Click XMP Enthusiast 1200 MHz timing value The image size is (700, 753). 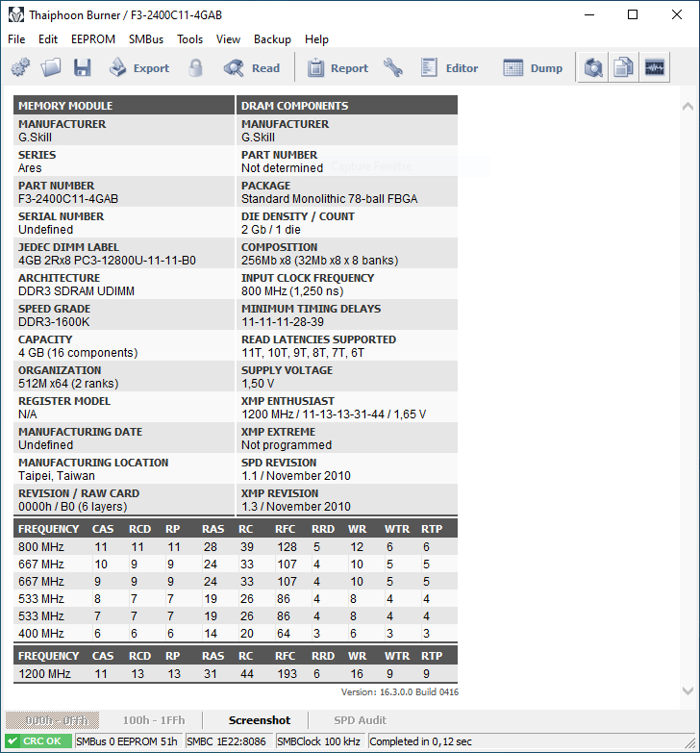point(334,414)
